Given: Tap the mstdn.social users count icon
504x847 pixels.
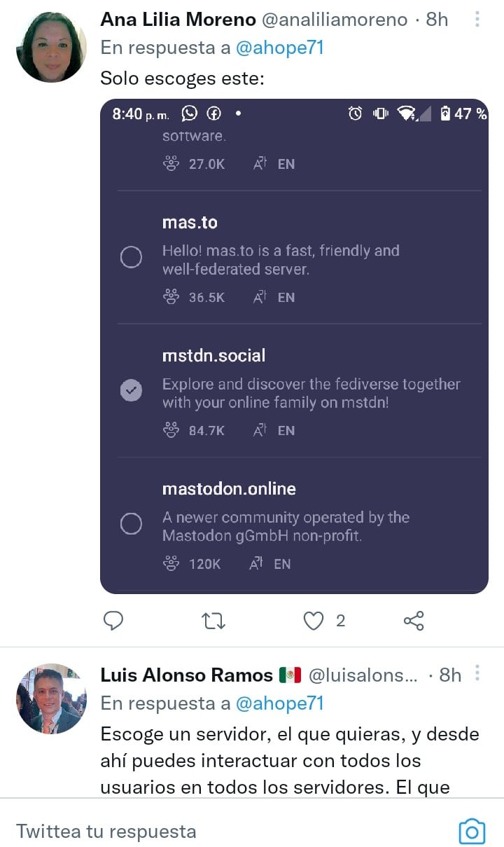Looking at the screenshot, I should 171,430.
